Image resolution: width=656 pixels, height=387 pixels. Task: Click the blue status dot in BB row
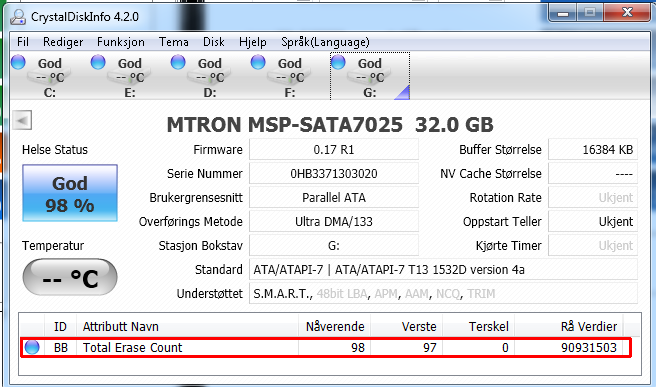32,347
